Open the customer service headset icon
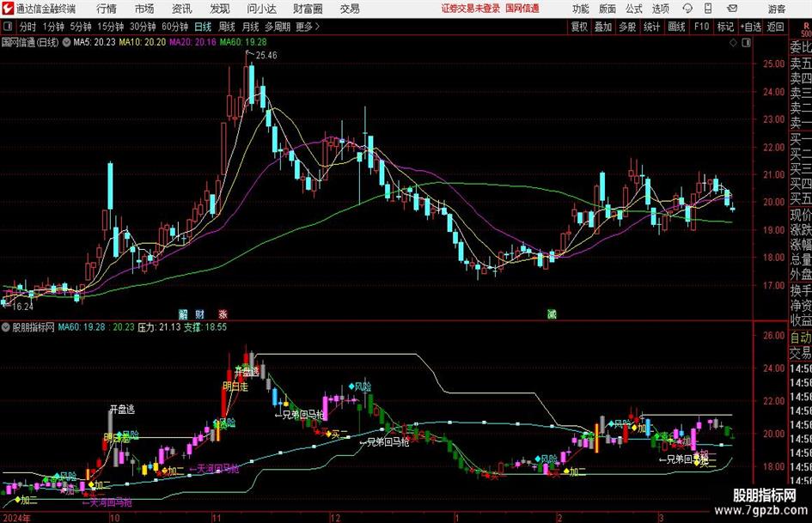Image resolution: width=812 pixels, height=523 pixels. pyautogui.click(x=687, y=9)
